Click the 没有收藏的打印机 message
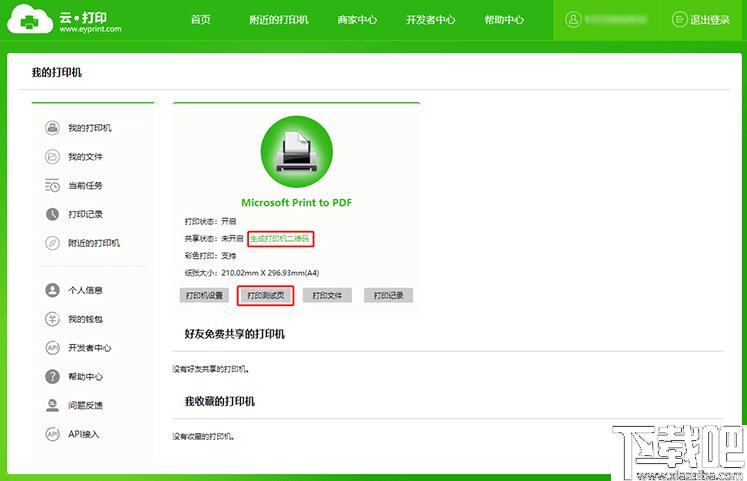Image resolution: width=747 pixels, height=481 pixels. (x=203, y=436)
